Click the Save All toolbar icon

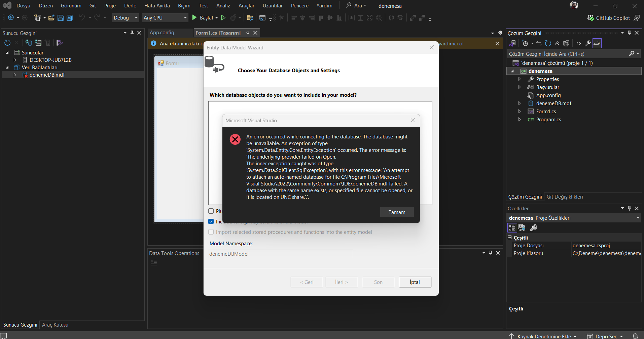tap(69, 18)
